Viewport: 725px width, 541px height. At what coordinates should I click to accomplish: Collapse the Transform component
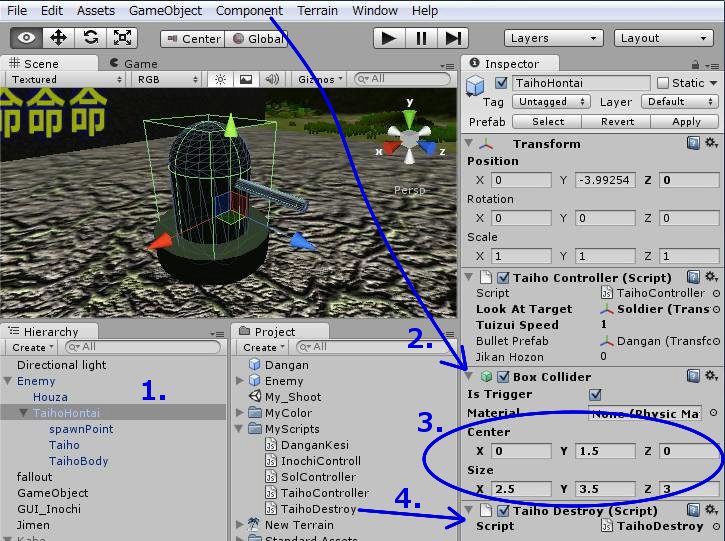[469, 143]
